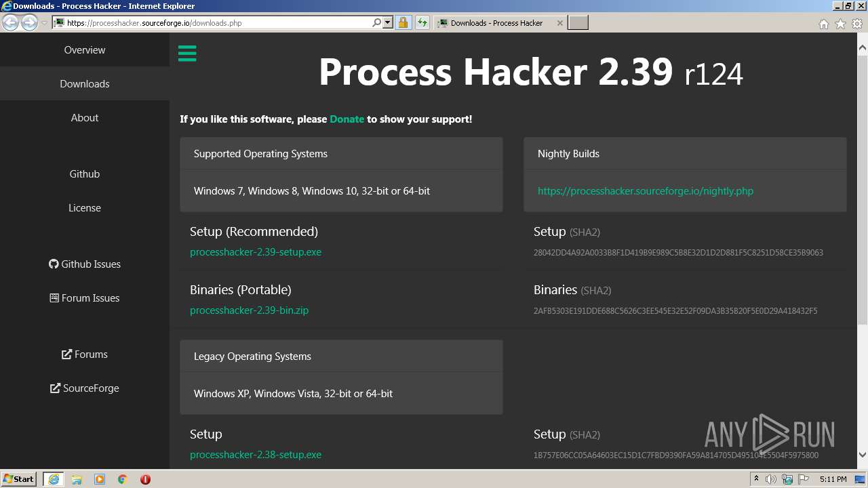868x488 pixels.
Task: Show hidden system tray icons
Action: pyautogui.click(x=756, y=479)
